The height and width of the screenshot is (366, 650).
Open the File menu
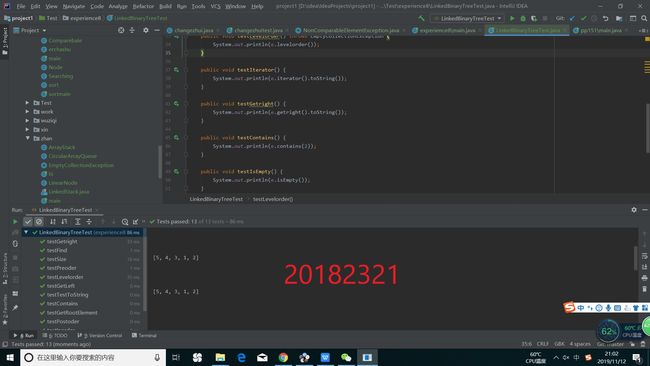(21, 6)
